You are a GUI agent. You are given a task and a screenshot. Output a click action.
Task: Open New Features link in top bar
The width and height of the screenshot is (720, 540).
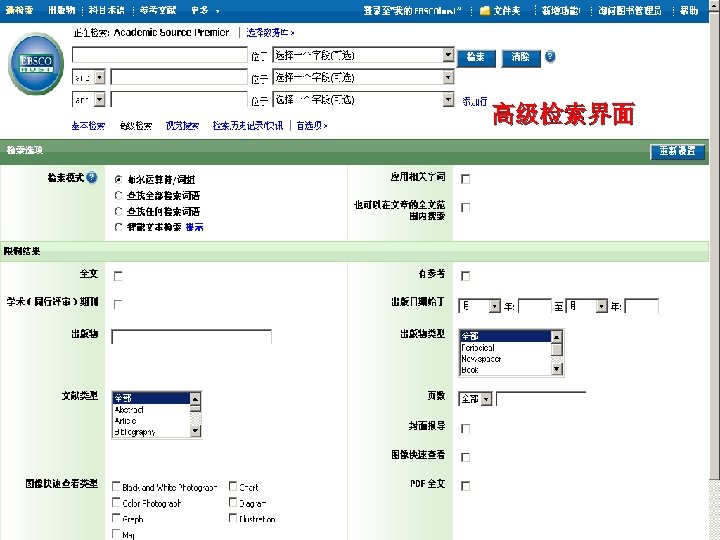(x=561, y=11)
